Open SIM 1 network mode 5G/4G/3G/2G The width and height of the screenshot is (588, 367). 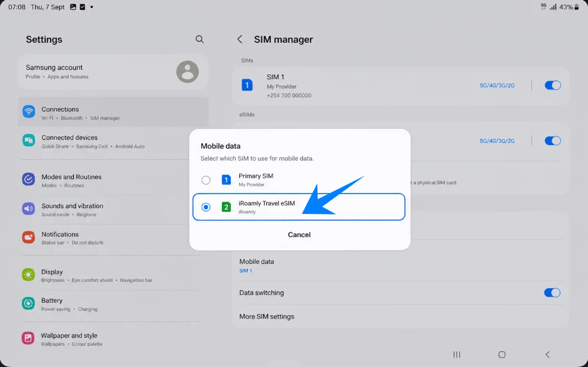[497, 86]
